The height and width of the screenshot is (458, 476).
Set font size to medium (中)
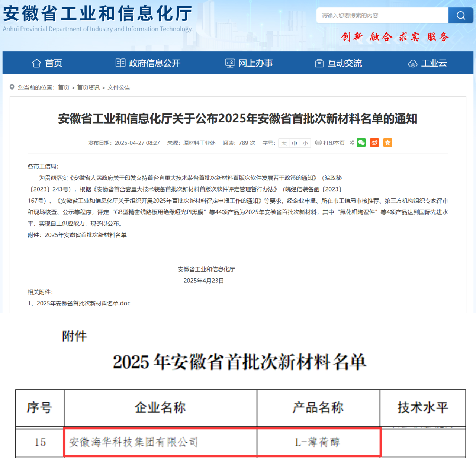295,143
